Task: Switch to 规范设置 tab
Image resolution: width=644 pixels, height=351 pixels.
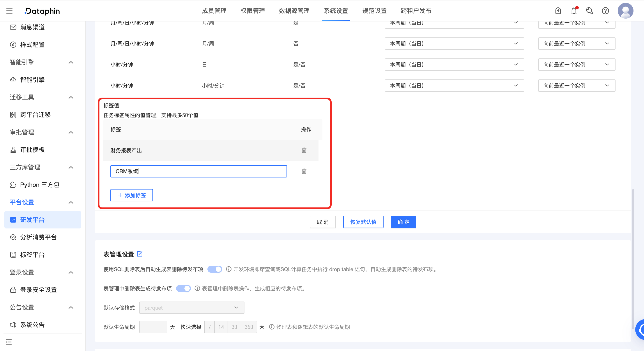Action: (x=374, y=11)
